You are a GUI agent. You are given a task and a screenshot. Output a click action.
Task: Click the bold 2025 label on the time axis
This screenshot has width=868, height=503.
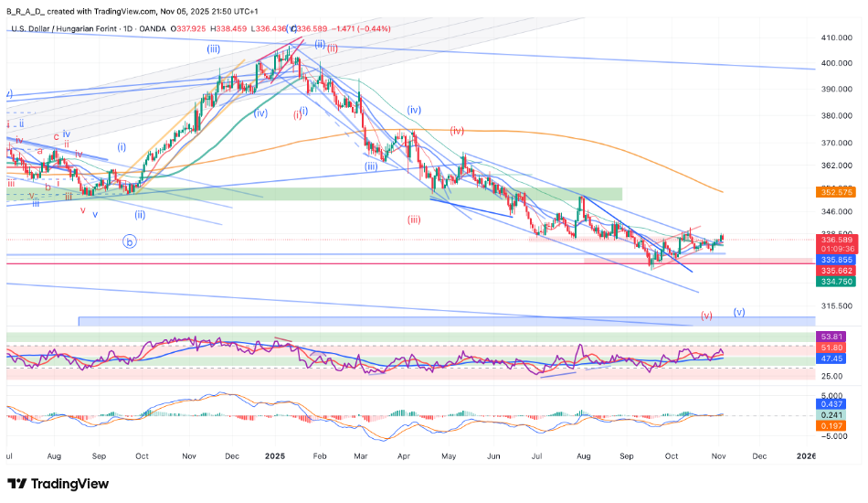point(275,455)
